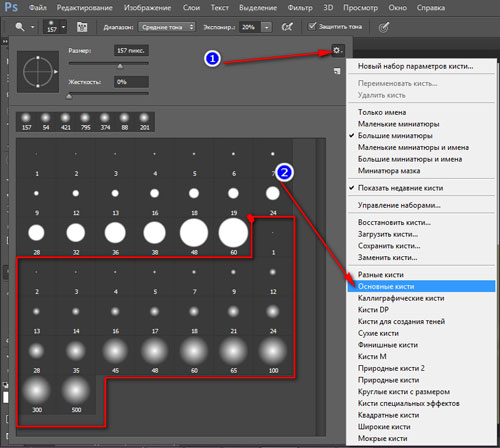Toggle Показать недавние кисти option
The image size is (500, 448).
click(400, 188)
